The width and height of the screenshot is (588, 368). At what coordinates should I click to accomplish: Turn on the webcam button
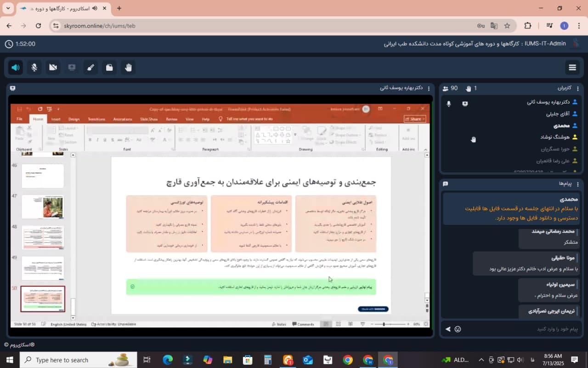[x=53, y=68]
